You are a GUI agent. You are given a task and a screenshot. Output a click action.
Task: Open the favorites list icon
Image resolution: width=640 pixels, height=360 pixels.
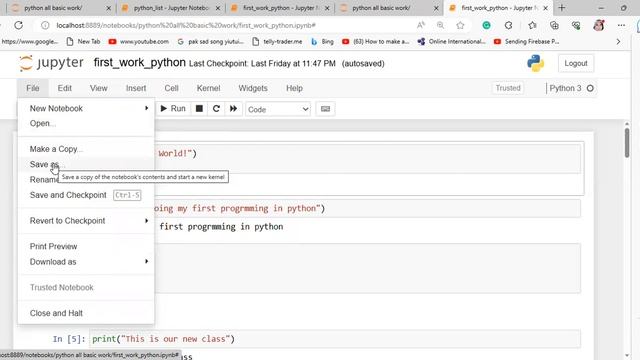532,25
